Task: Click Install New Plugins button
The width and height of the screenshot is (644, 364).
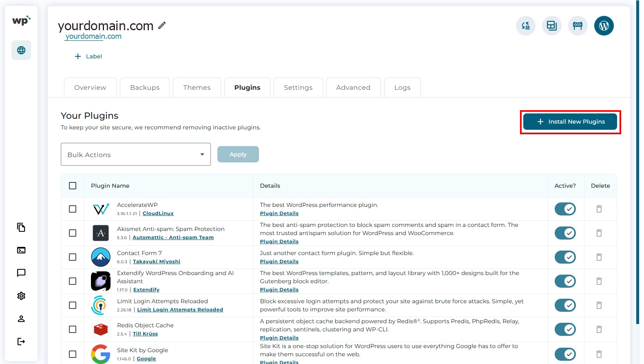Action: tap(570, 122)
